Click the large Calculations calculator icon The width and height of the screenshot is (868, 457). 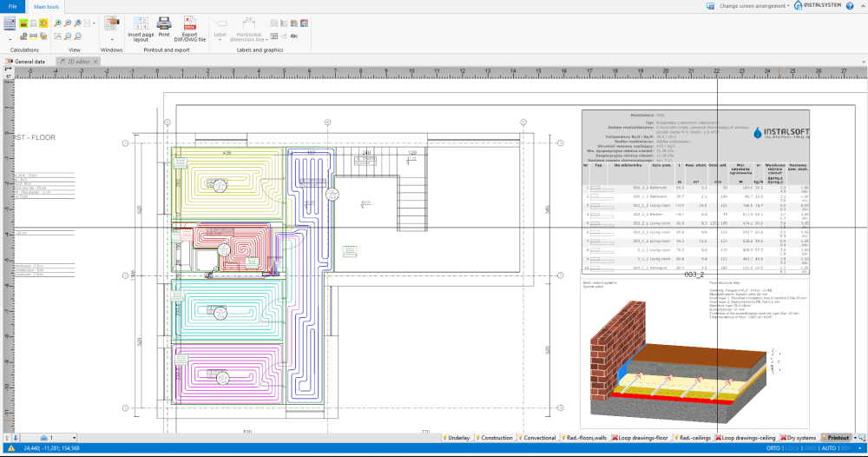pos(10,23)
